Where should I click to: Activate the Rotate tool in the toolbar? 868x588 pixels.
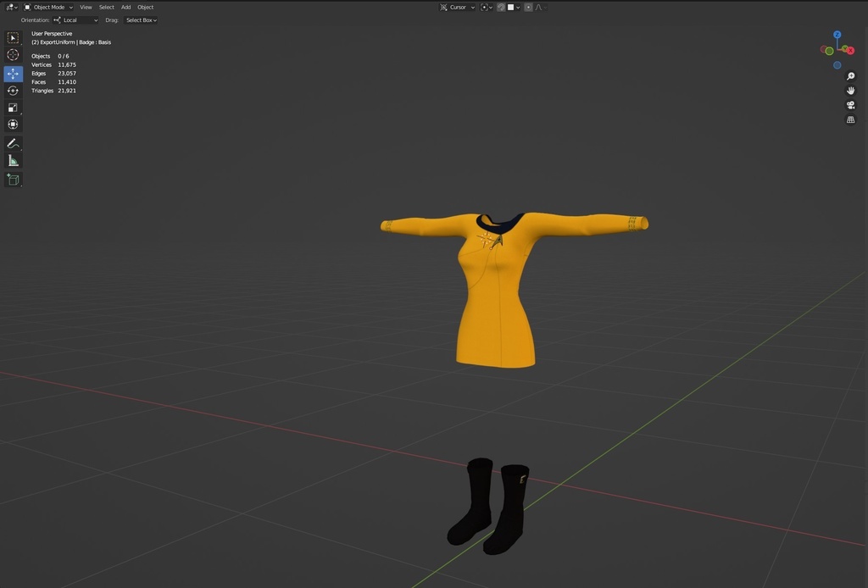pyautogui.click(x=14, y=90)
